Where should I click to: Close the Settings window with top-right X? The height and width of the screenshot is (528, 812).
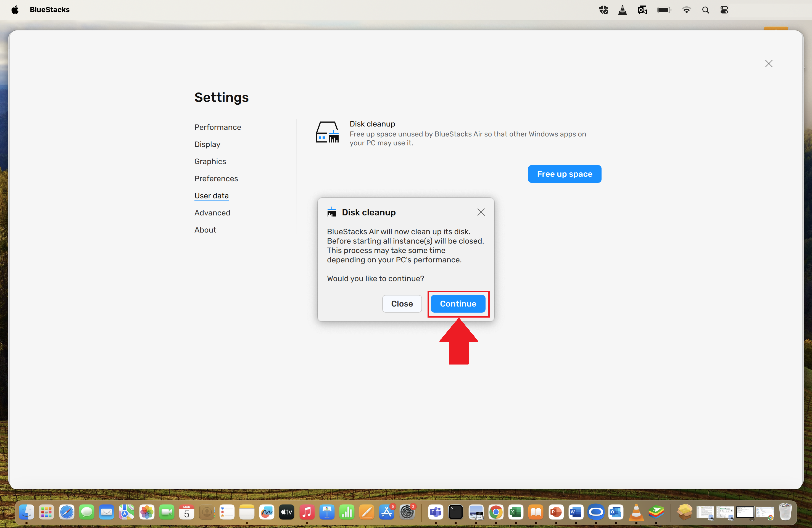pyautogui.click(x=769, y=64)
